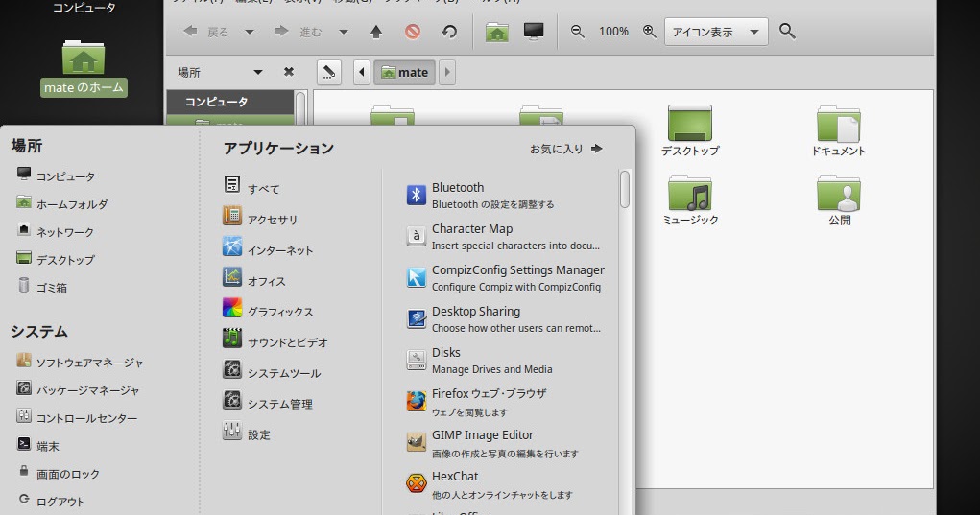This screenshot has width=980, height=515.
Task: Select グラフィックス category
Action: 268,309
